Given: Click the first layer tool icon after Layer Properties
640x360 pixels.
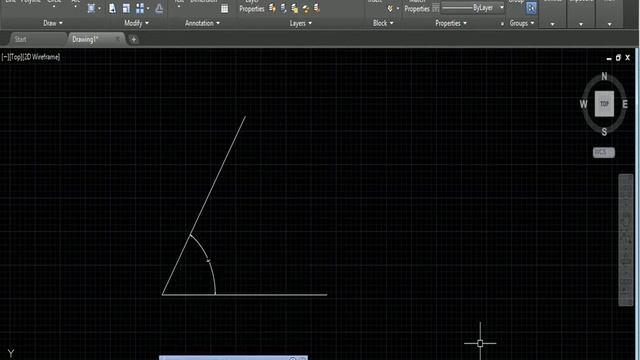Looking at the screenshot, I should coord(273,8).
